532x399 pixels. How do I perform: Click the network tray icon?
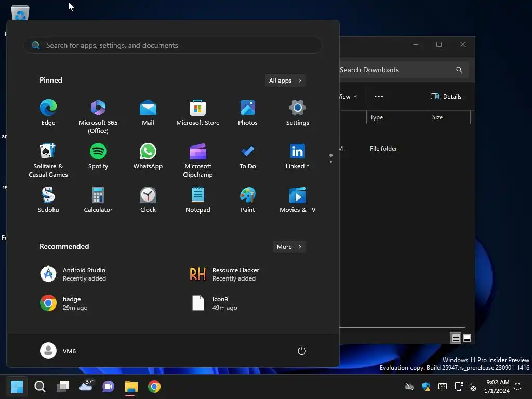459,387
